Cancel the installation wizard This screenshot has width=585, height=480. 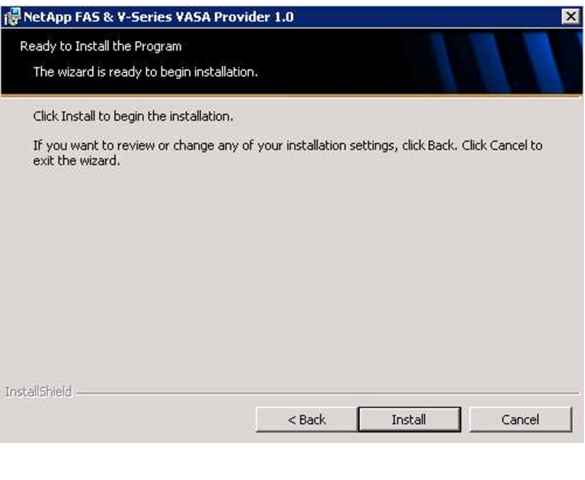(x=520, y=420)
